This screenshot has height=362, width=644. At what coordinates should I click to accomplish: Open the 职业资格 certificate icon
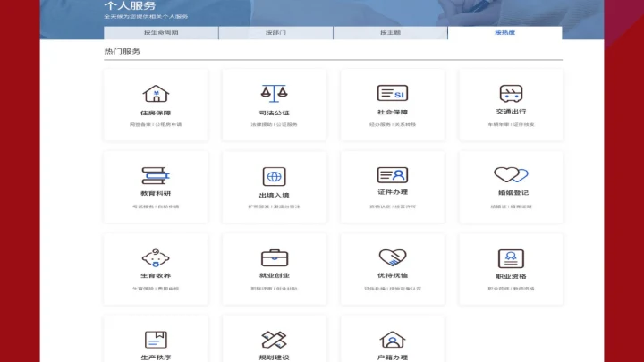511,258
